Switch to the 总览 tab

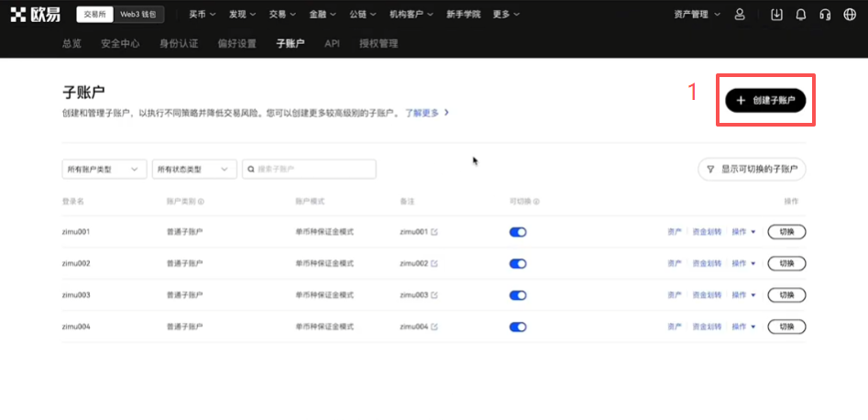pyautogui.click(x=72, y=44)
